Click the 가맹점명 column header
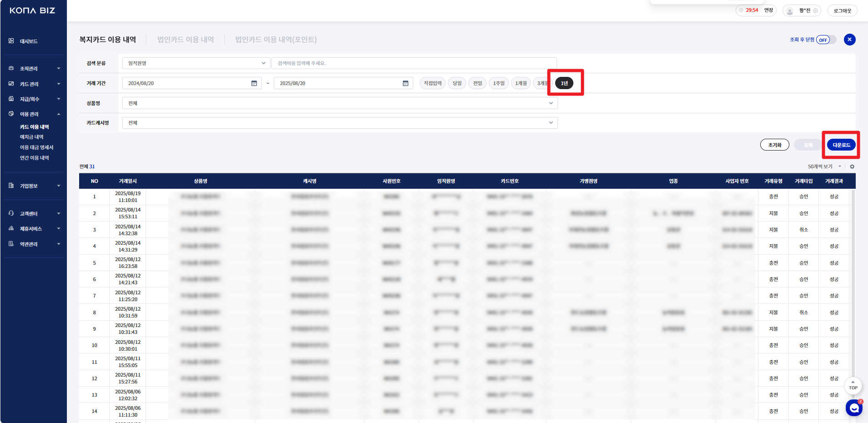Screen dimensions: 868x423 coord(588,181)
